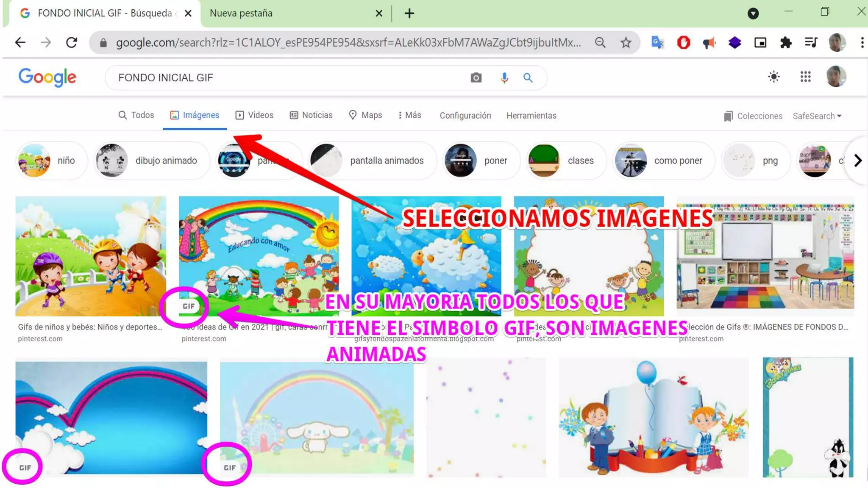Expand the SafeSearch dropdown
The image size is (868, 488).
pos(817,116)
